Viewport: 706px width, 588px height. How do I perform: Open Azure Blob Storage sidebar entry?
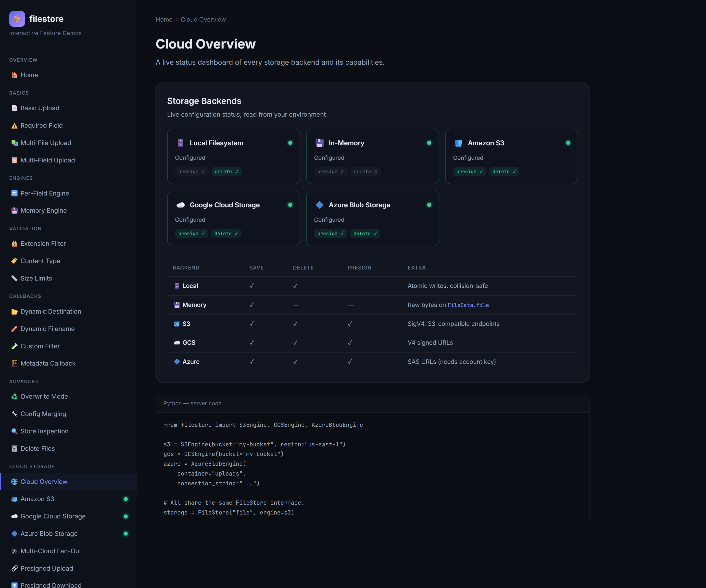69,534
